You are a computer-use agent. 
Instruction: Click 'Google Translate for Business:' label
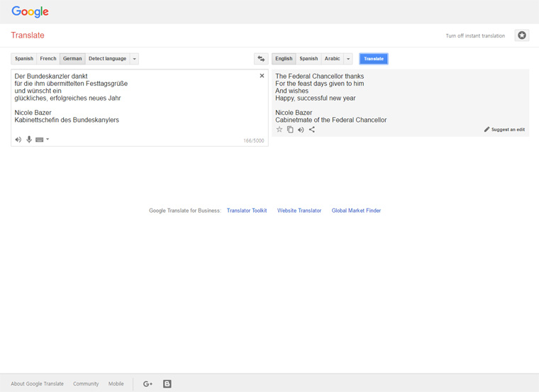point(185,211)
